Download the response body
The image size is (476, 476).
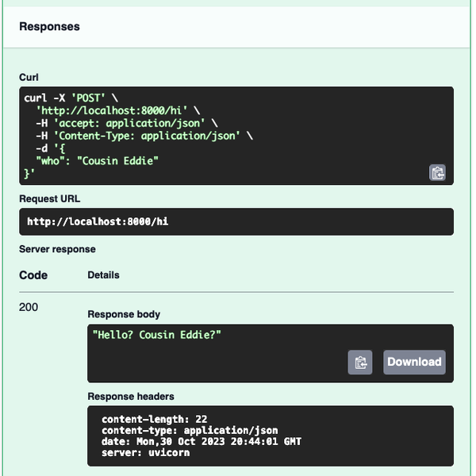pos(413,362)
